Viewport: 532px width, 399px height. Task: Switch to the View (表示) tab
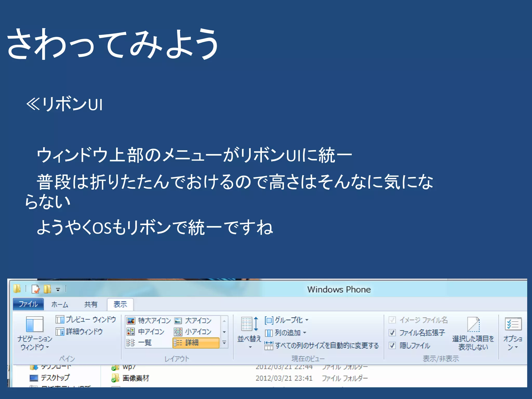(x=120, y=304)
